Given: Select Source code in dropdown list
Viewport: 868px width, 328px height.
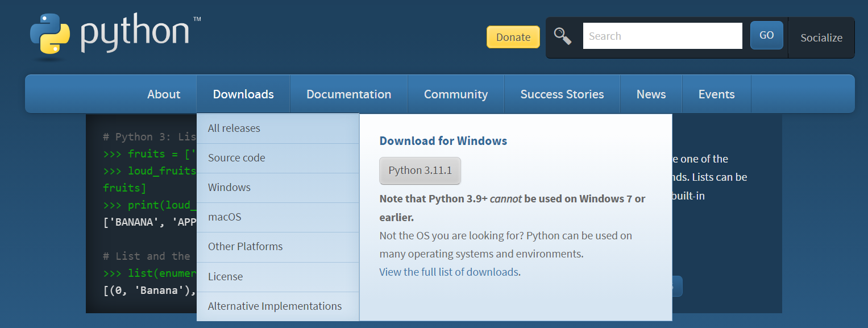Looking at the screenshot, I should [236, 158].
